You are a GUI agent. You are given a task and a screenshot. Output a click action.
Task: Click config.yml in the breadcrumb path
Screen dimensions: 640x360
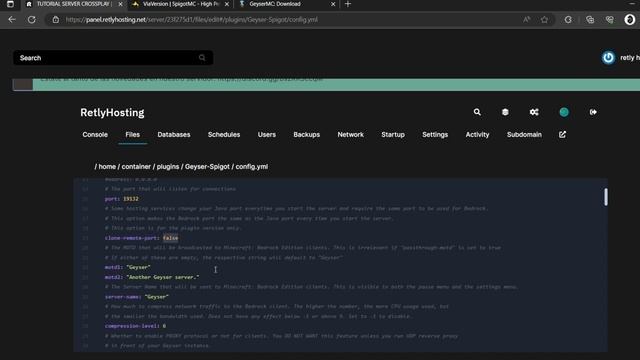[x=252, y=167]
